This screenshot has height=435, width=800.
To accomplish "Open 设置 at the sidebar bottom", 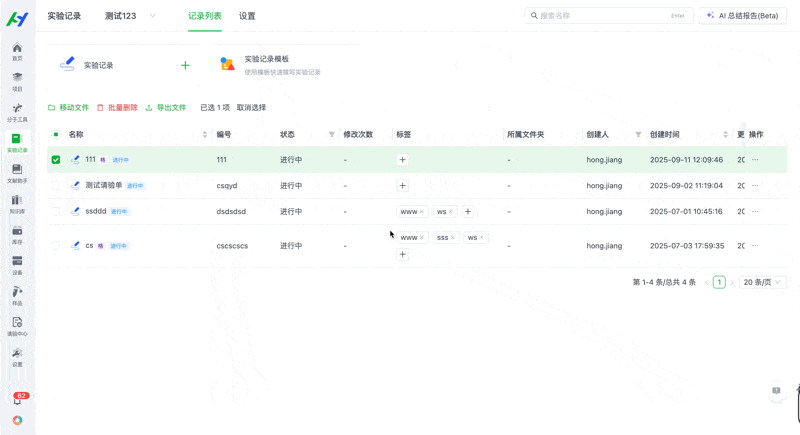I will click(17, 357).
